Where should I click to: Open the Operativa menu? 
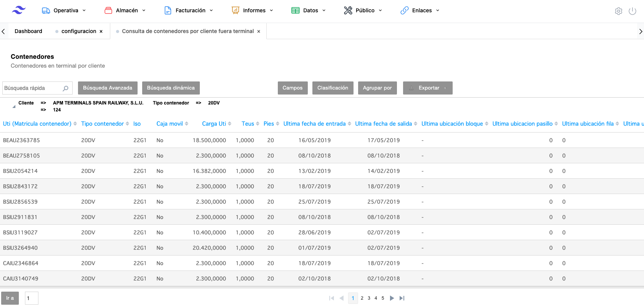click(64, 10)
